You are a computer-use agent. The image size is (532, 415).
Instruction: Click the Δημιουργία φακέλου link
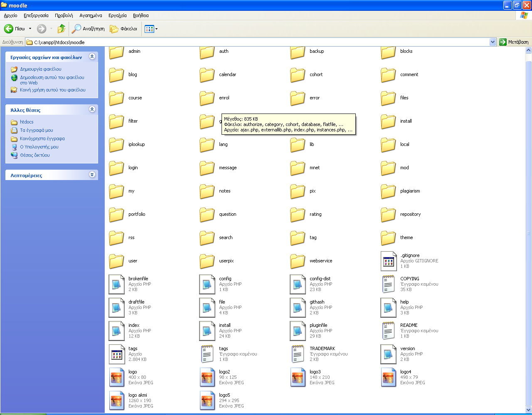pos(41,69)
